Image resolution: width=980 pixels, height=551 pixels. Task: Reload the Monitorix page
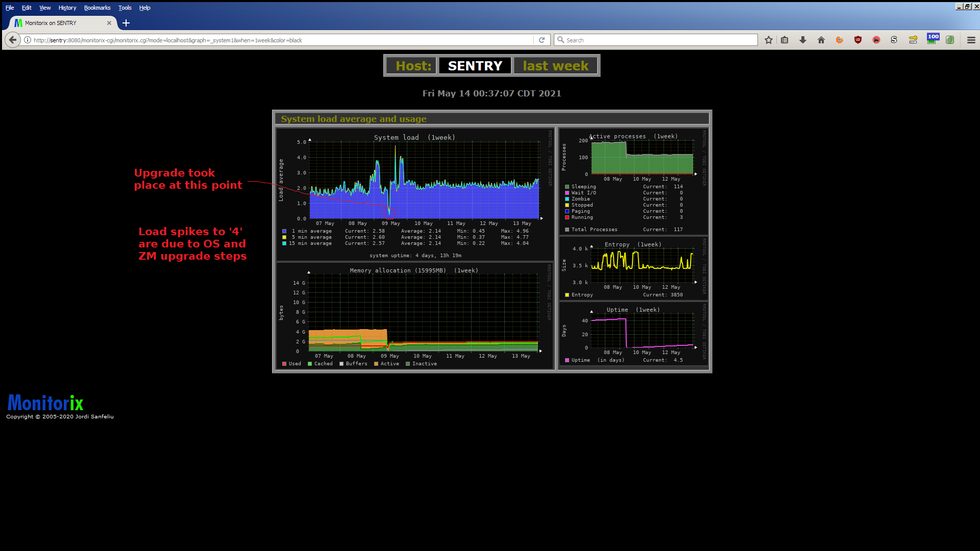542,40
